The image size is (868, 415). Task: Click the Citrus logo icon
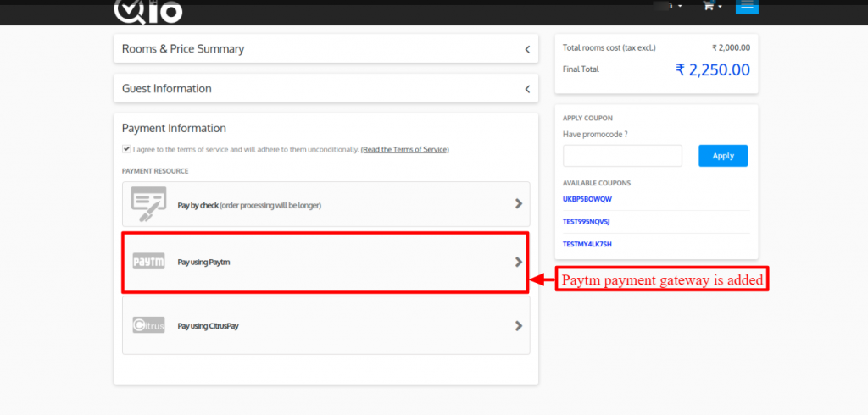click(149, 325)
